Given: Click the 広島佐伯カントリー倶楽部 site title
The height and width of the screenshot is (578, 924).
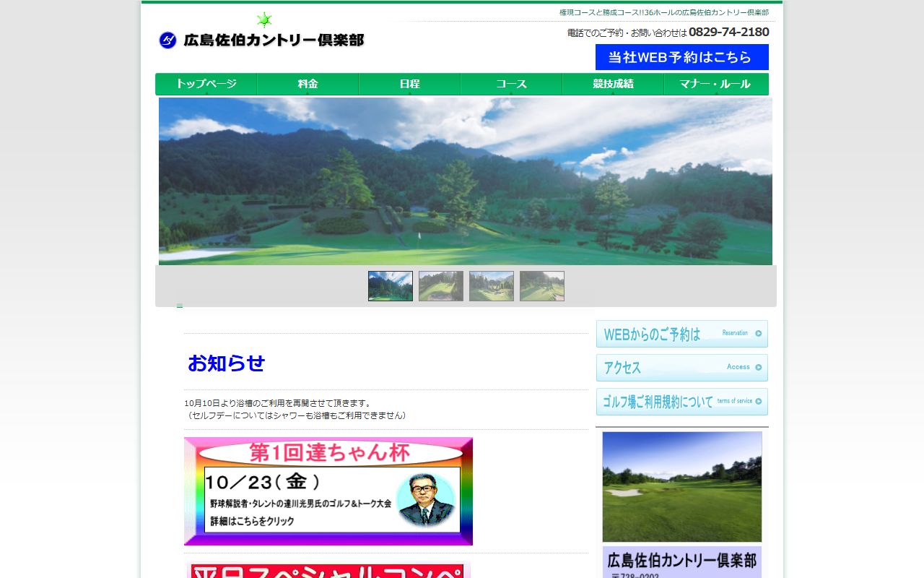Looking at the screenshot, I should (274, 40).
